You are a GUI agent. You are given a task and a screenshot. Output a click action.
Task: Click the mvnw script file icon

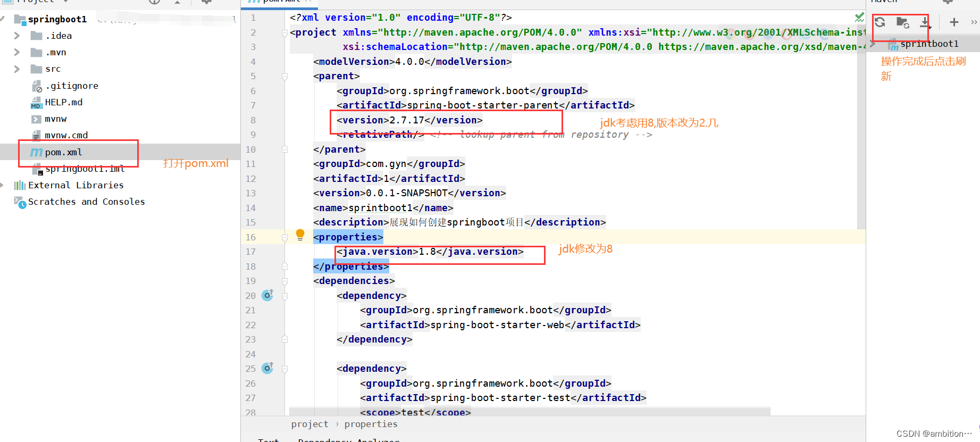pos(36,119)
